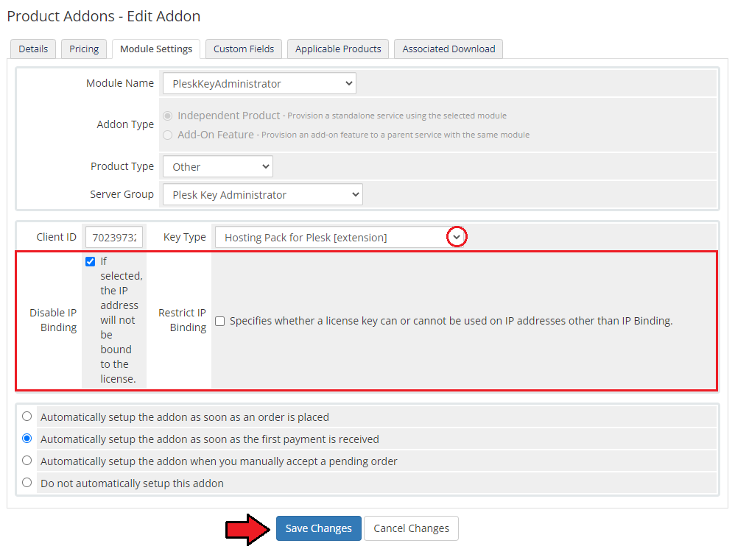
Task: Select the Independent Product radio option
Action: pos(167,116)
